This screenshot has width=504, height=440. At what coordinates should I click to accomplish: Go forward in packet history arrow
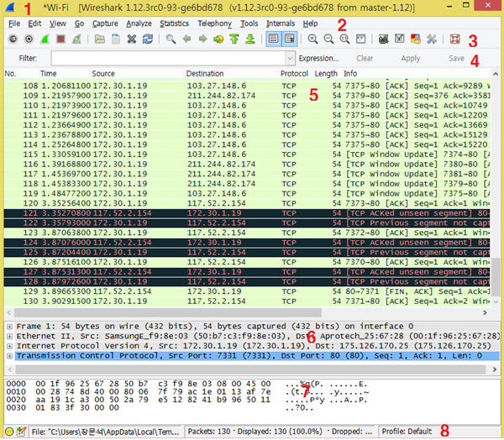pyautogui.click(x=202, y=39)
